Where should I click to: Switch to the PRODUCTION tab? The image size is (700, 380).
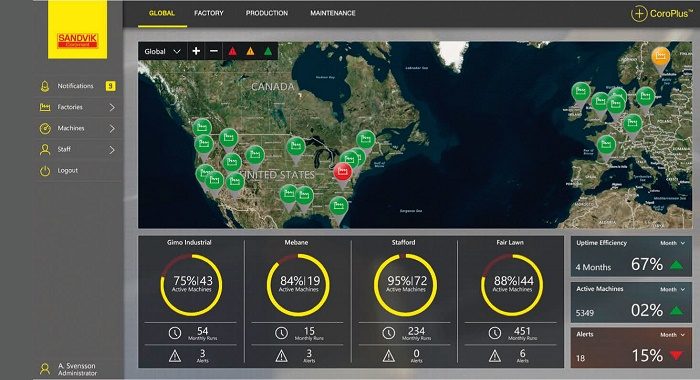[x=267, y=13]
